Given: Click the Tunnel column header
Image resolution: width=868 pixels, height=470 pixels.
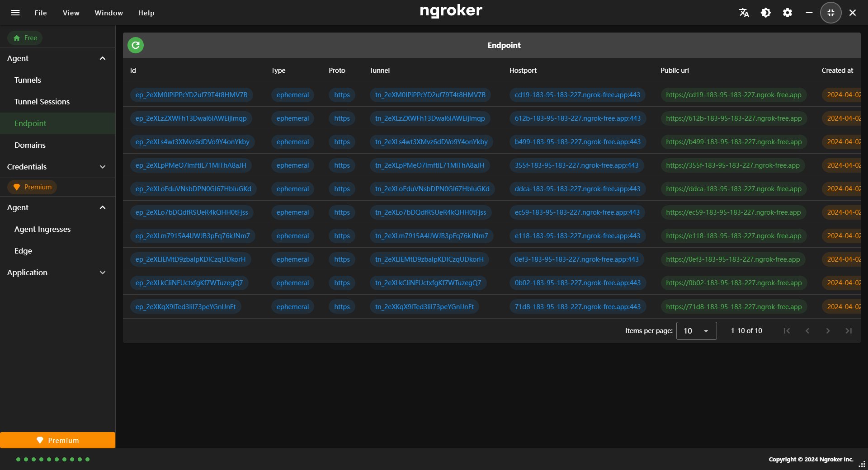Looking at the screenshot, I should [379, 70].
